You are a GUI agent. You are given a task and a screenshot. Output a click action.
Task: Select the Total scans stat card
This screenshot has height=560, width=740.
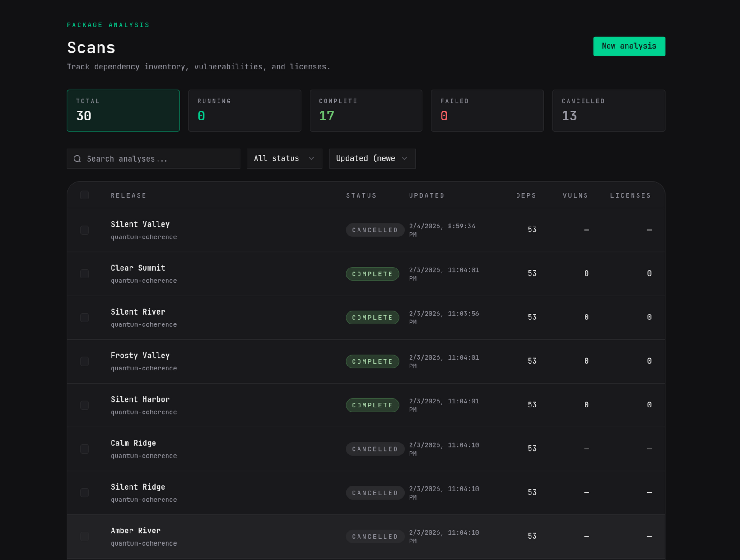123,111
